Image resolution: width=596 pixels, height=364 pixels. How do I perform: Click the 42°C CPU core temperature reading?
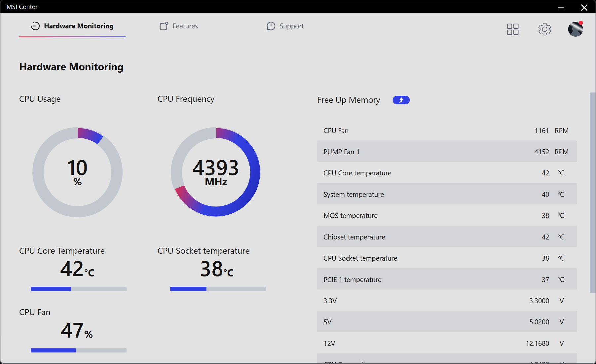click(78, 269)
